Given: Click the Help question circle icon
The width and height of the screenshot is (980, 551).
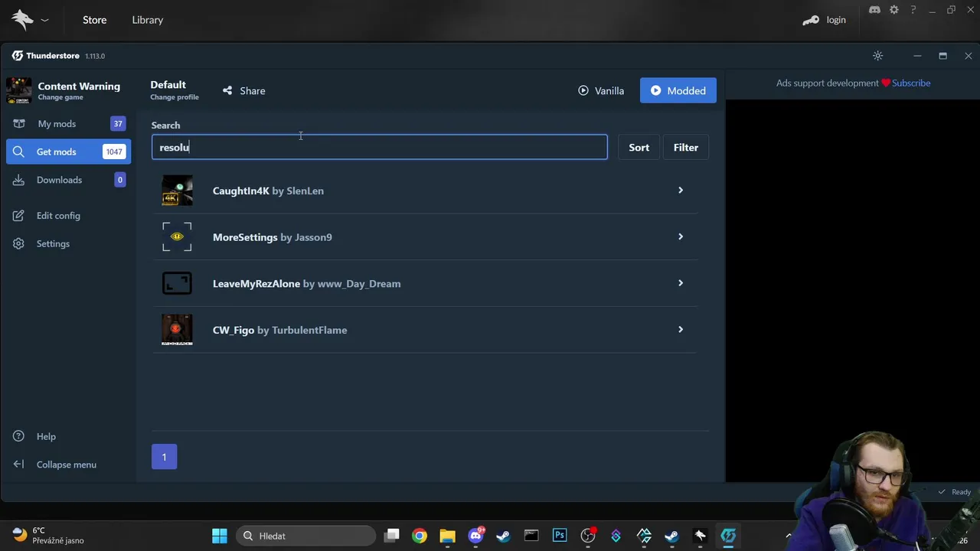Looking at the screenshot, I should coord(18,436).
